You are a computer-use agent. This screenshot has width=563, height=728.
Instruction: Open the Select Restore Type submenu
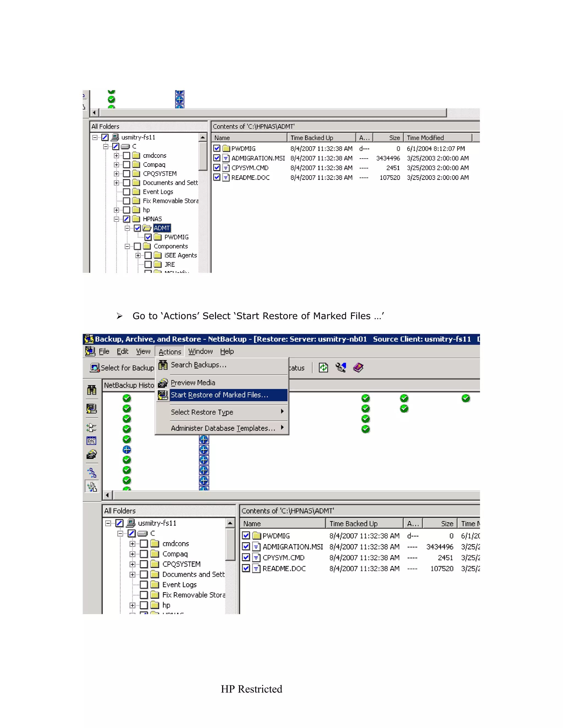(x=222, y=412)
